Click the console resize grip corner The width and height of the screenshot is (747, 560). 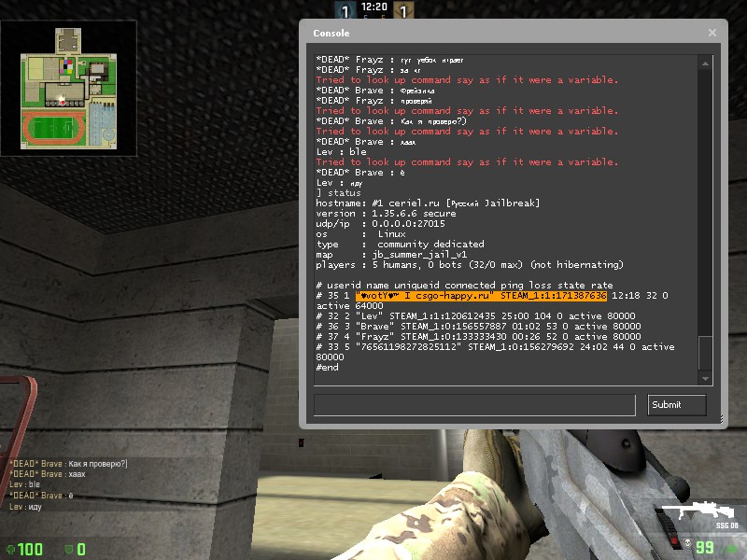point(722,422)
